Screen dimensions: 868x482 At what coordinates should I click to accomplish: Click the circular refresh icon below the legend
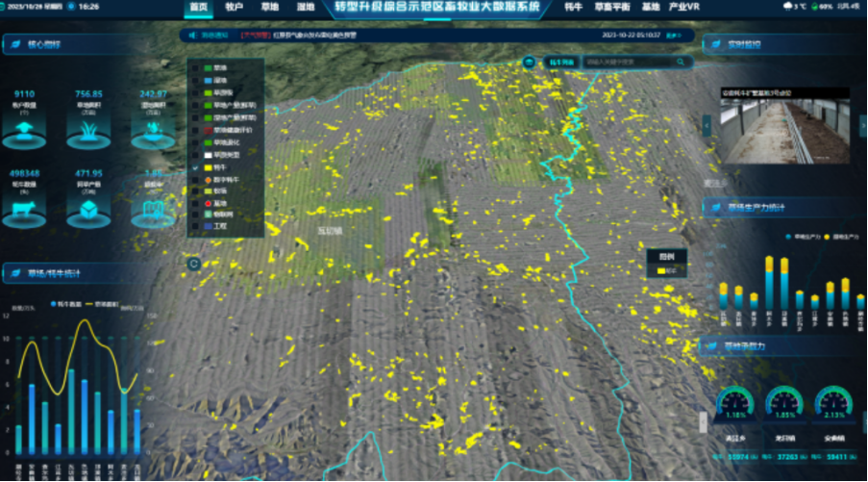click(194, 262)
